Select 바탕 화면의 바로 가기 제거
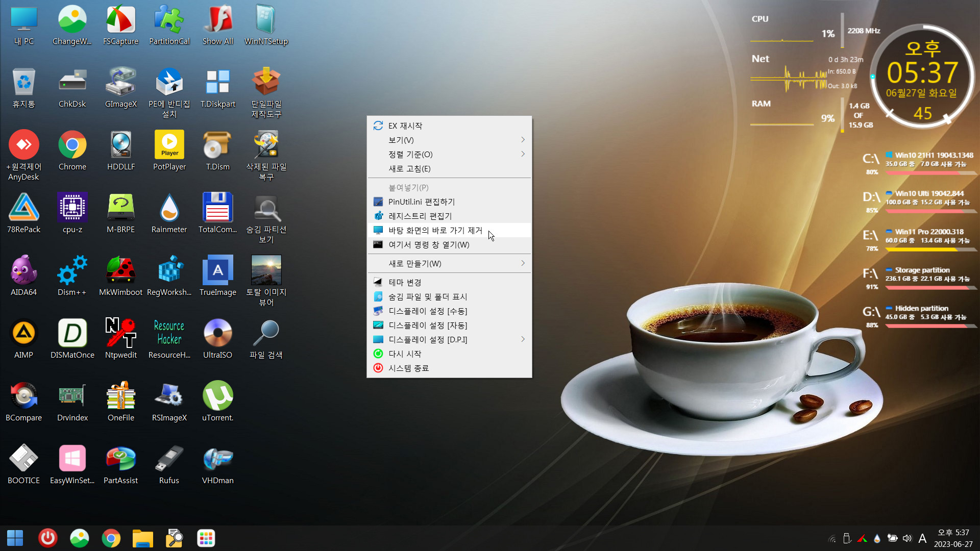The width and height of the screenshot is (980, 551). click(x=449, y=230)
